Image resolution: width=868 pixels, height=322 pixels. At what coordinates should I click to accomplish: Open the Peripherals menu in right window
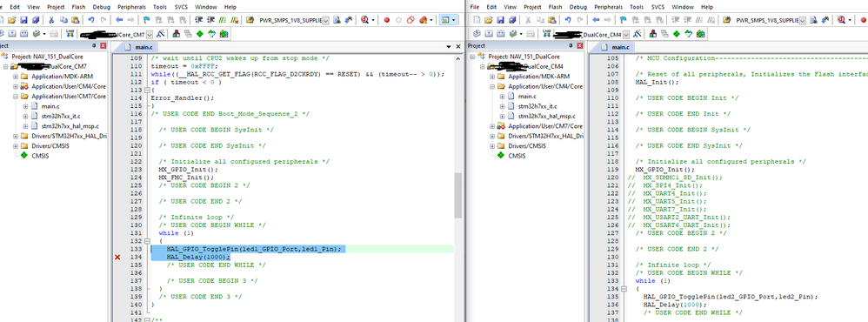point(608,7)
